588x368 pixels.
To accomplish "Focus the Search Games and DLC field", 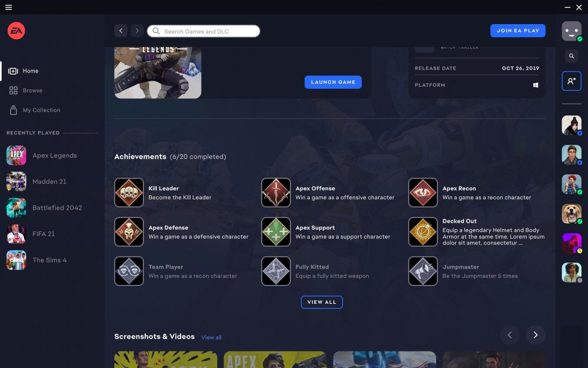I will tap(203, 31).
